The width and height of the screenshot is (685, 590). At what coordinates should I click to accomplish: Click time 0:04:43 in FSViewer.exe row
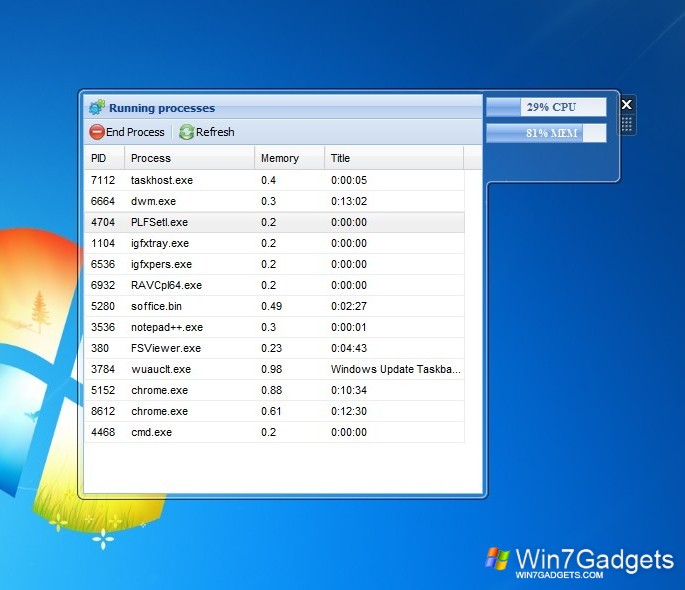tap(349, 348)
